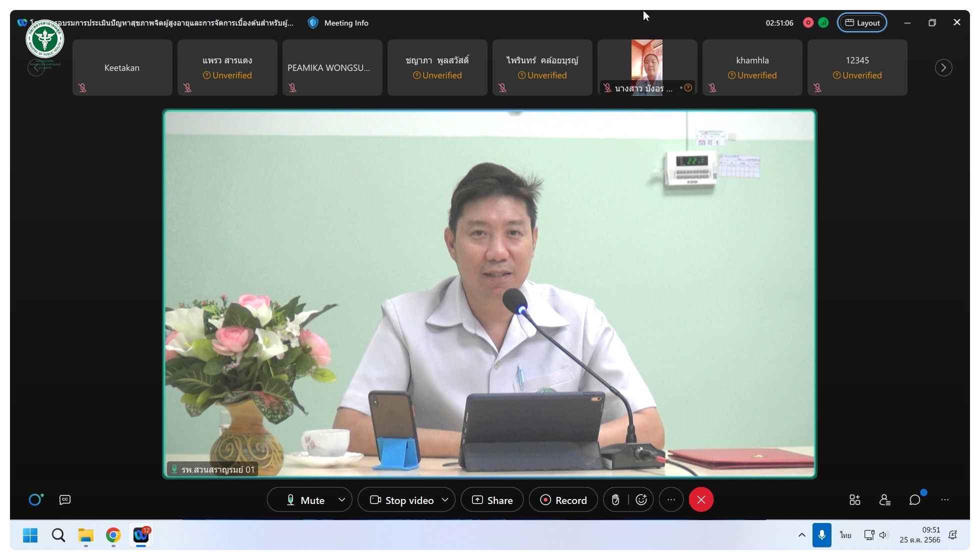Open Apps panel icon

coord(855,499)
